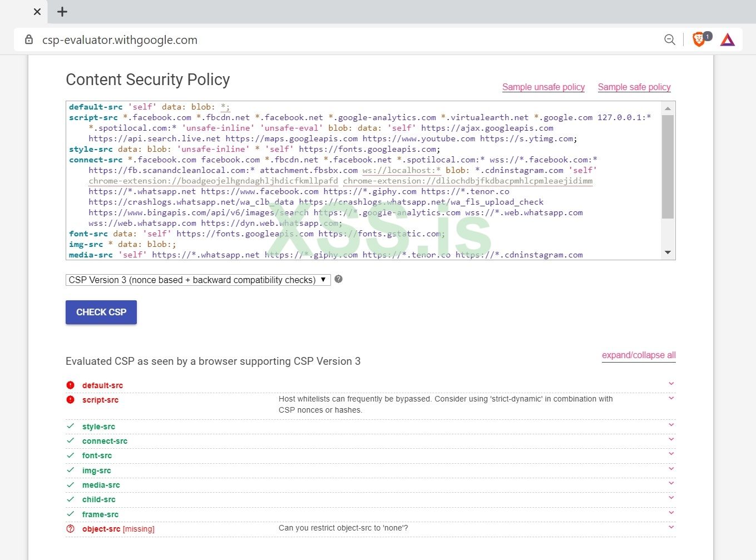Click the media-src green checkmark icon
Image resolution: width=756 pixels, height=560 pixels.
[x=70, y=484]
